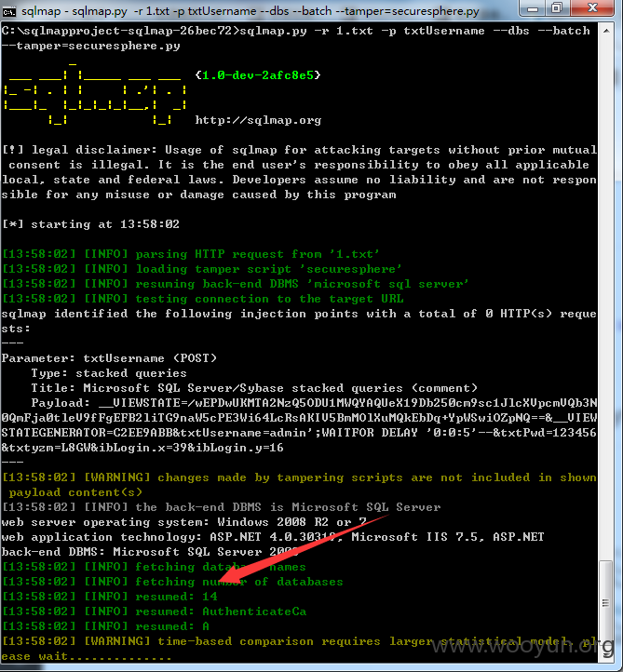Click the time-based comparison WARNING line
623x672 pixels.
pos(299,649)
